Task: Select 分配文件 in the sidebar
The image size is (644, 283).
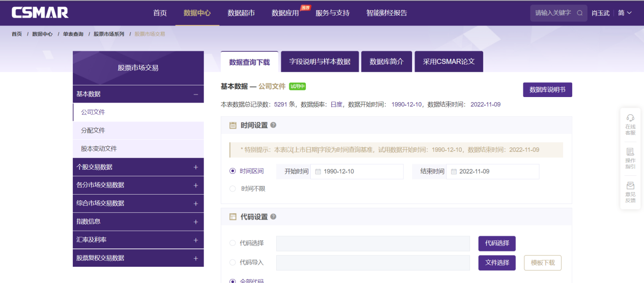Action: [x=138, y=131]
